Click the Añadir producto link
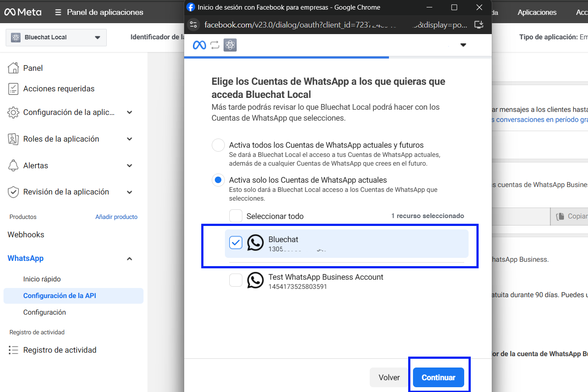588x392 pixels. [116, 217]
